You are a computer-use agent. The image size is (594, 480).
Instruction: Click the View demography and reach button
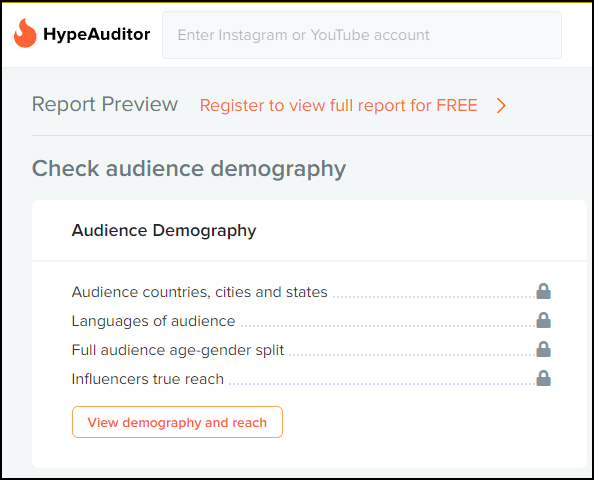(177, 422)
